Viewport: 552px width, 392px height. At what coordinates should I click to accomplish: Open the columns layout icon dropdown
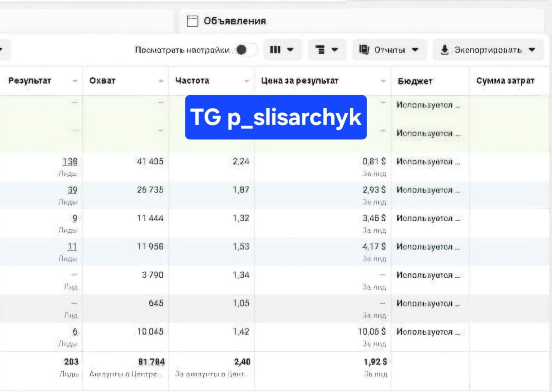[x=282, y=50]
